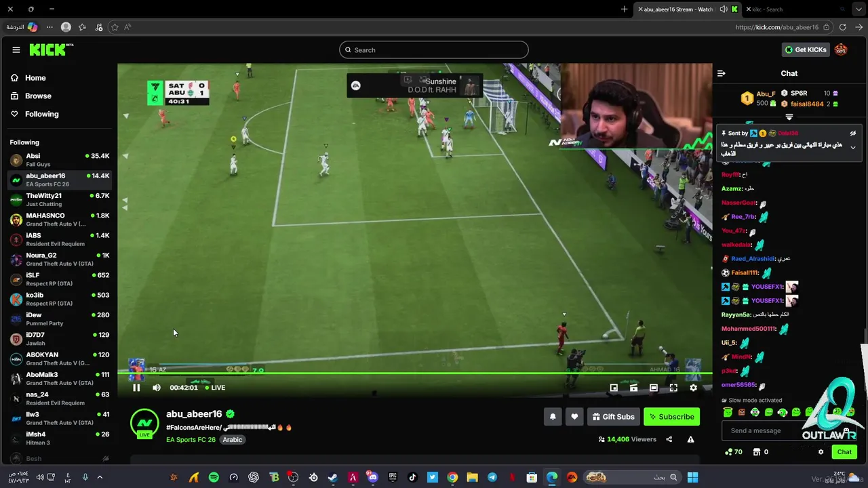Click the KICK logo
The width and height of the screenshot is (868, 488).
(51, 49)
